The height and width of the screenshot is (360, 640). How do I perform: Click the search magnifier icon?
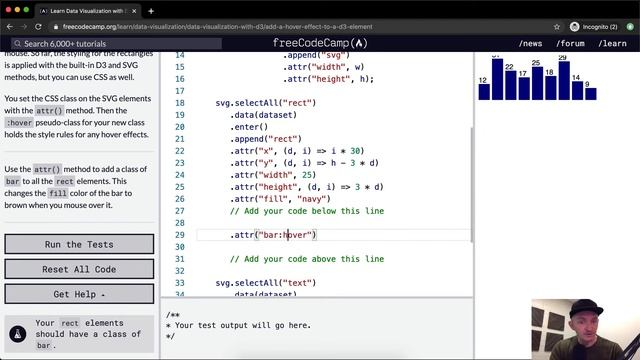click(x=18, y=43)
